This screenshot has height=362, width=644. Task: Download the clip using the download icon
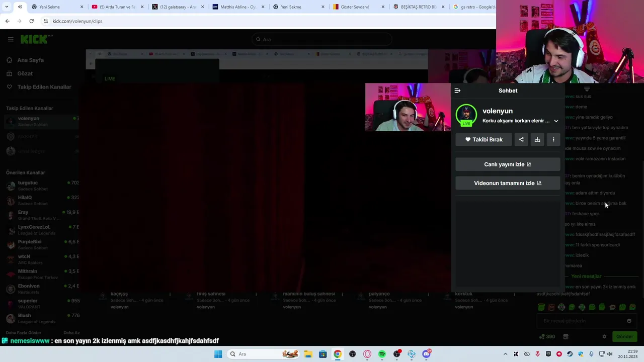click(x=537, y=139)
